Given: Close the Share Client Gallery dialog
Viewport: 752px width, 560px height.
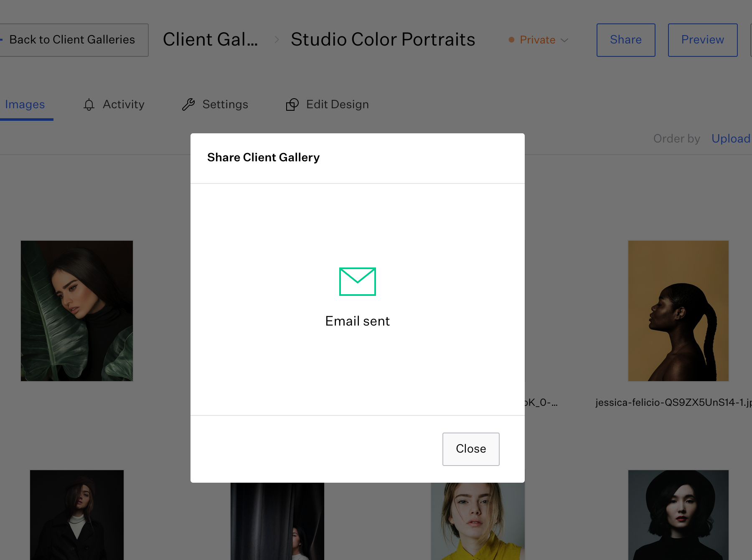Looking at the screenshot, I should tap(470, 449).
